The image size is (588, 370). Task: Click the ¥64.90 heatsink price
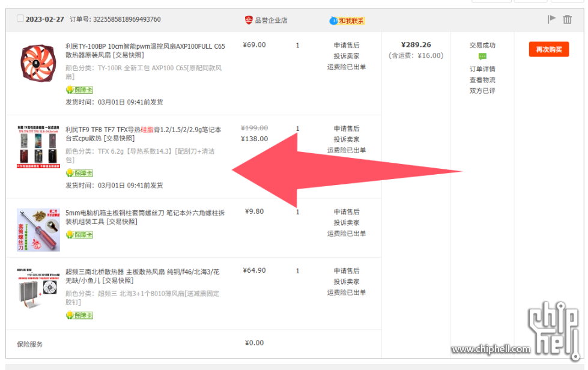tap(254, 270)
